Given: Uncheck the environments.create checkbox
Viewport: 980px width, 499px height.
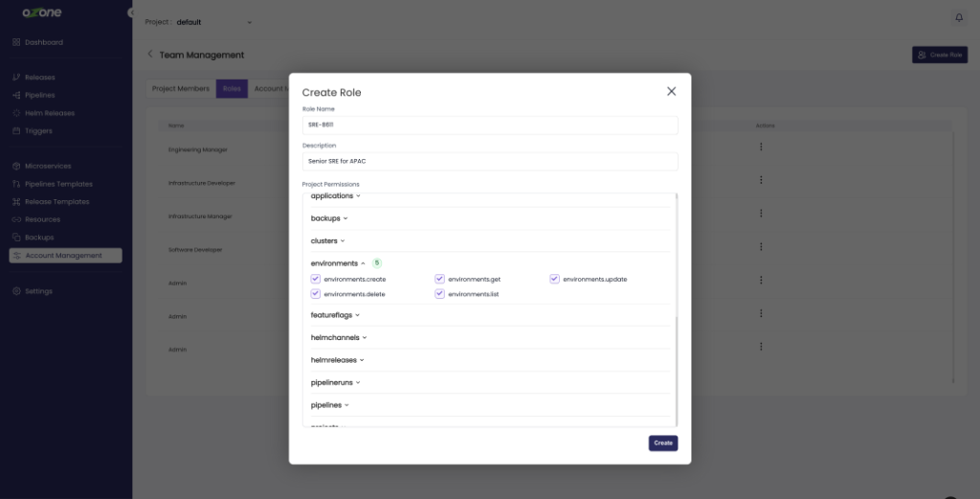Looking at the screenshot, I should (316, 279).
